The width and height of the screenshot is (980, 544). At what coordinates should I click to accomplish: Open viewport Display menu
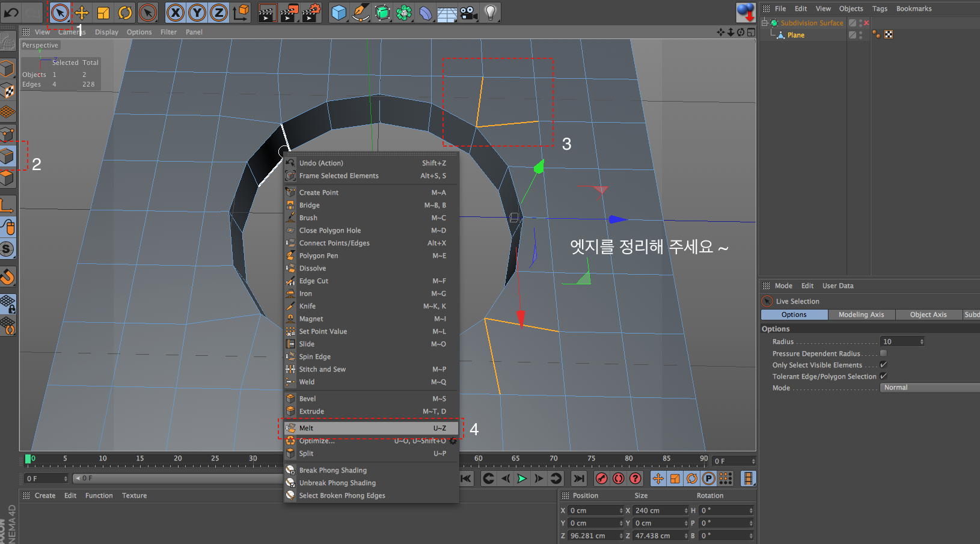click(x=106, y=32)
